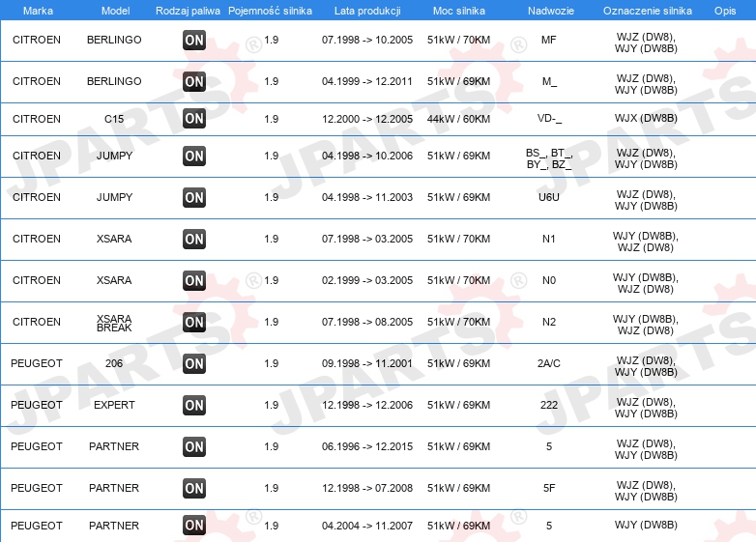Click 1.9 capacity in C15 row
The image size is (756, 542).
[271, 119]
